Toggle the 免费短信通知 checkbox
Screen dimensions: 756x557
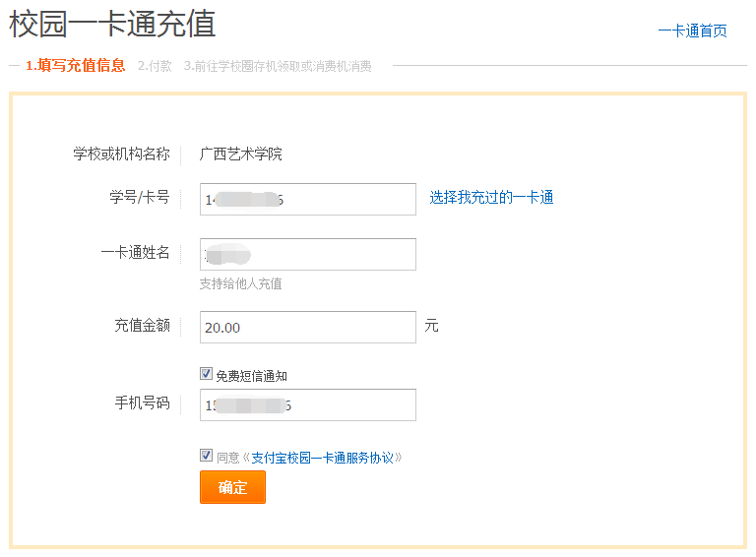[x=206, y=374]
